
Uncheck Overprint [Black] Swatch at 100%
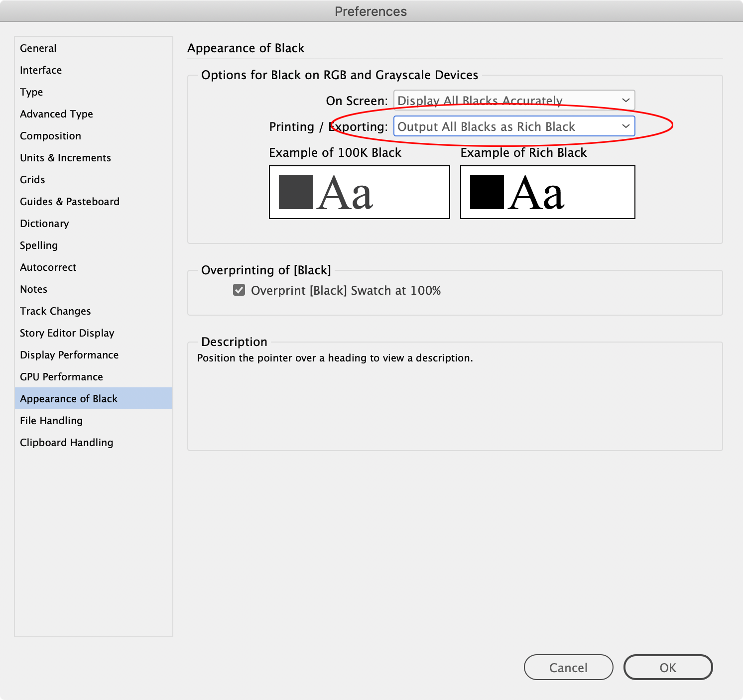tap(239, 290)
